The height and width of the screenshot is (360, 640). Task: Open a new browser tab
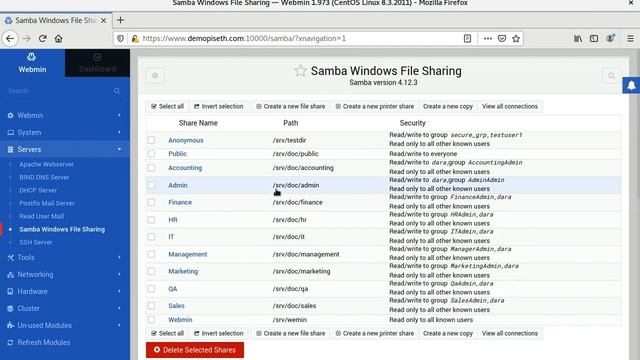point(120,20)
